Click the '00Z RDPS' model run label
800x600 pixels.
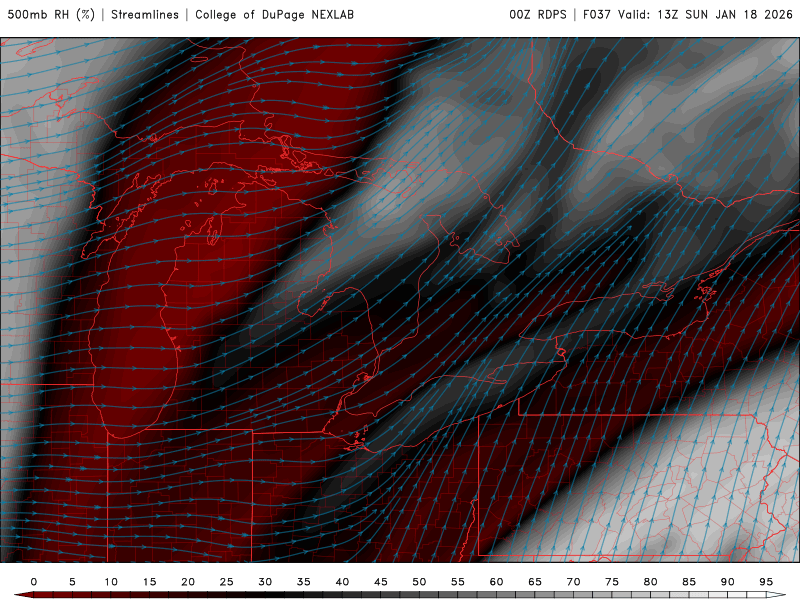(538, 15)
